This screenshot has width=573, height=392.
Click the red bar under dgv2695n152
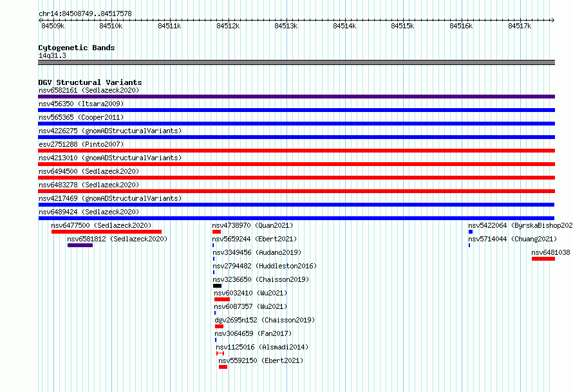219,326
